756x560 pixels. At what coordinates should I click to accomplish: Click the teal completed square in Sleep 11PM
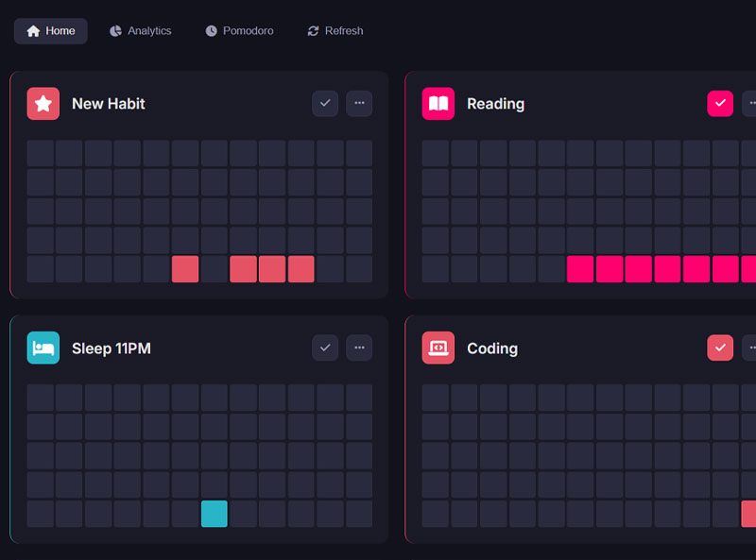point(215,514)
